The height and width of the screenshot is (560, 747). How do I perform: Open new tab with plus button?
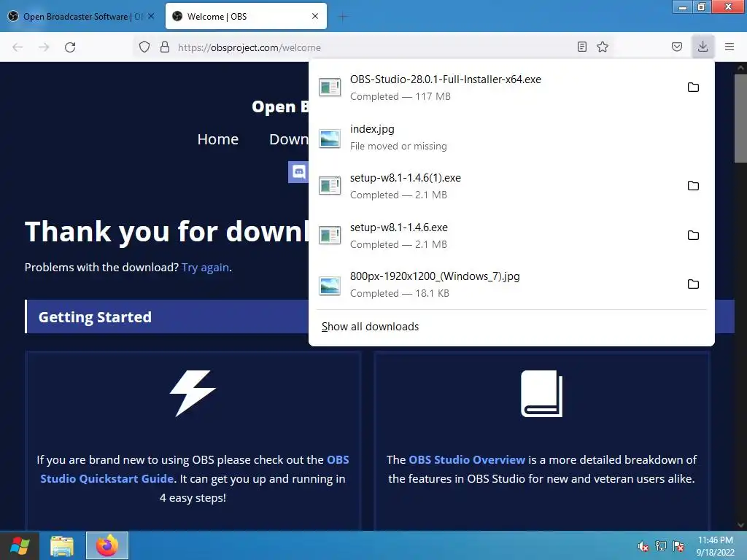click(343, 17)
